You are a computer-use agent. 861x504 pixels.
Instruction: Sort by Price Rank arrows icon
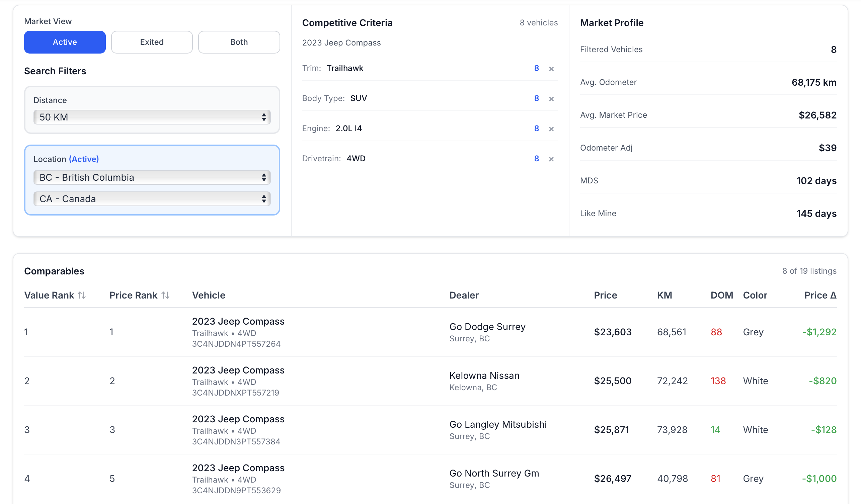[165, 295]
